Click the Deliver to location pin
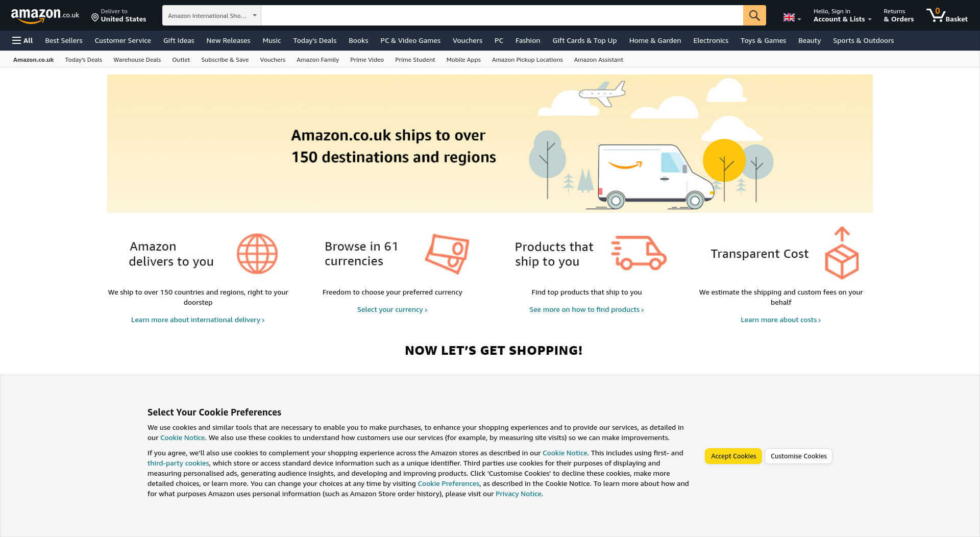980x537 pixels. pyautogui.click(x=95, y=18)
